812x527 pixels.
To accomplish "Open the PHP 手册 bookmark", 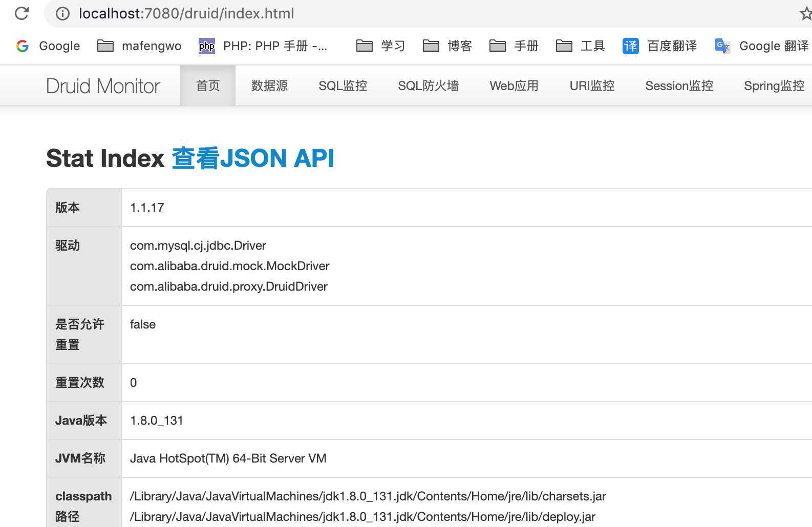I will click(x=263, y=46).
